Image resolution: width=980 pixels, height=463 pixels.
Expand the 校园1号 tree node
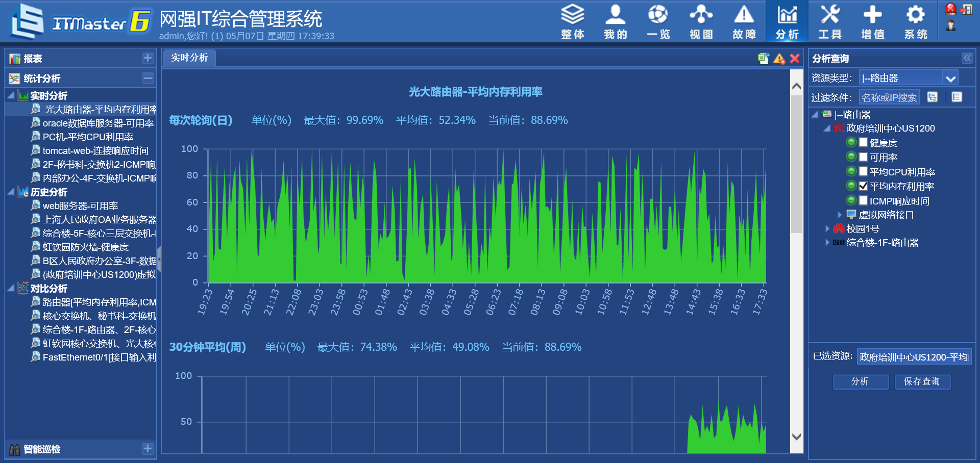point(827,228)
